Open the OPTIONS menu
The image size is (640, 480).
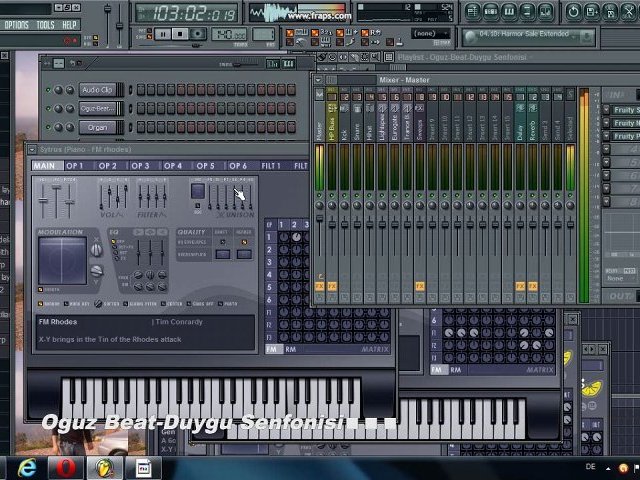click(x=16, y=24)
